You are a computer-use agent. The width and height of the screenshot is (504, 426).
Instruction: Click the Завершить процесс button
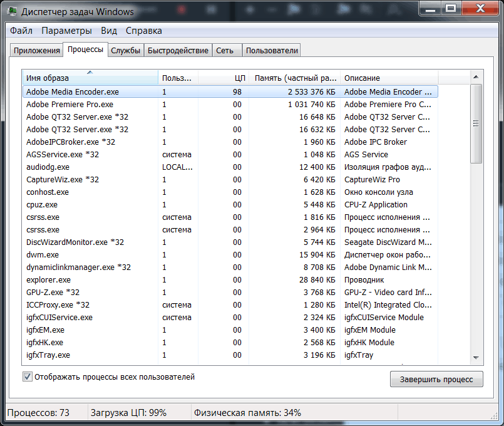(436, 380)
